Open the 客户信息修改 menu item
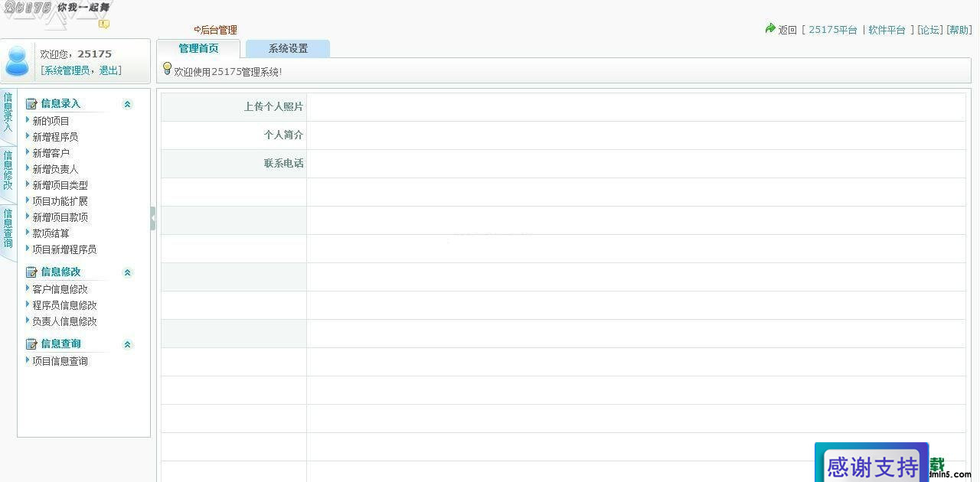Image resolution: width=980 pixels, height=482 pixels. (60, 289)
